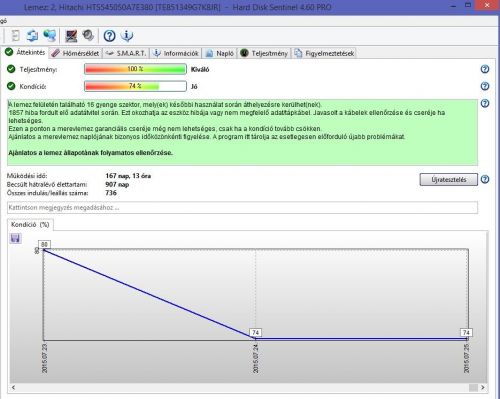Screen dimensions: 500x399
Task: Click the bold Ajánlatos a lemez állapotának line
Action: pos(91,153)
